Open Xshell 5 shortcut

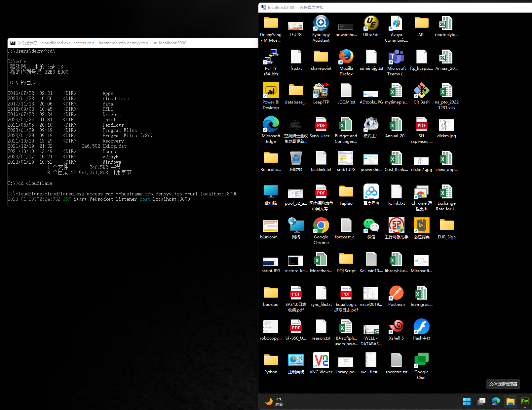click(x=396, y=330)
